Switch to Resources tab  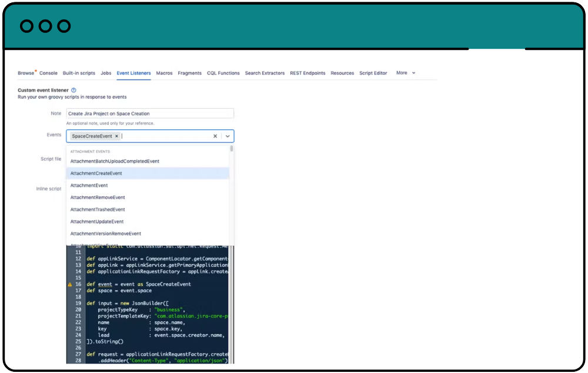pos(342,73)
